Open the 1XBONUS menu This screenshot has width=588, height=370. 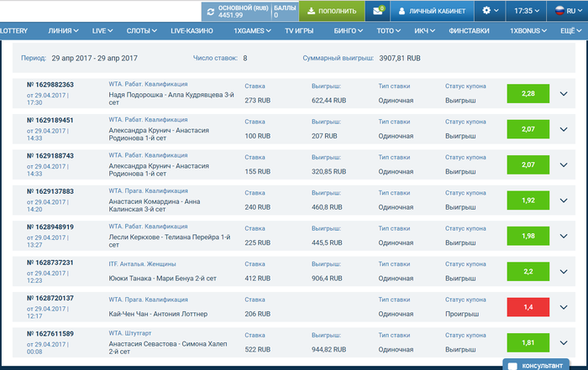(528, 31)
